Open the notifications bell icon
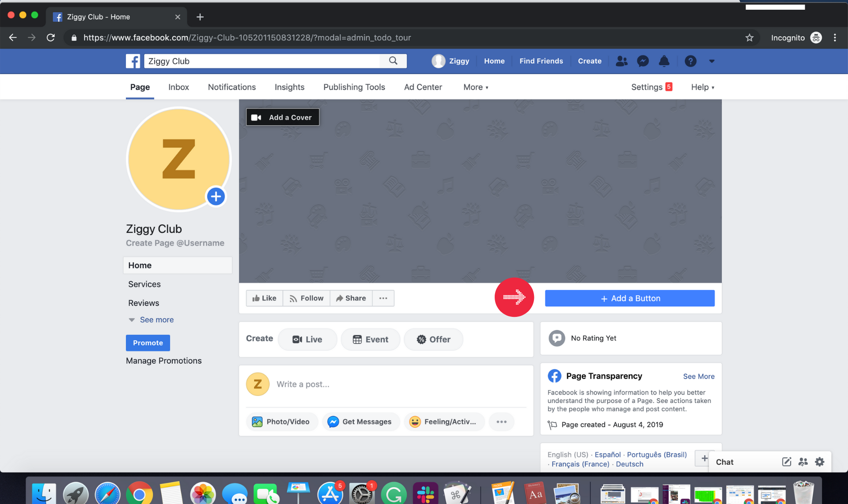The width and height of the screenshot is (848, 504). [x=664, y=61]
